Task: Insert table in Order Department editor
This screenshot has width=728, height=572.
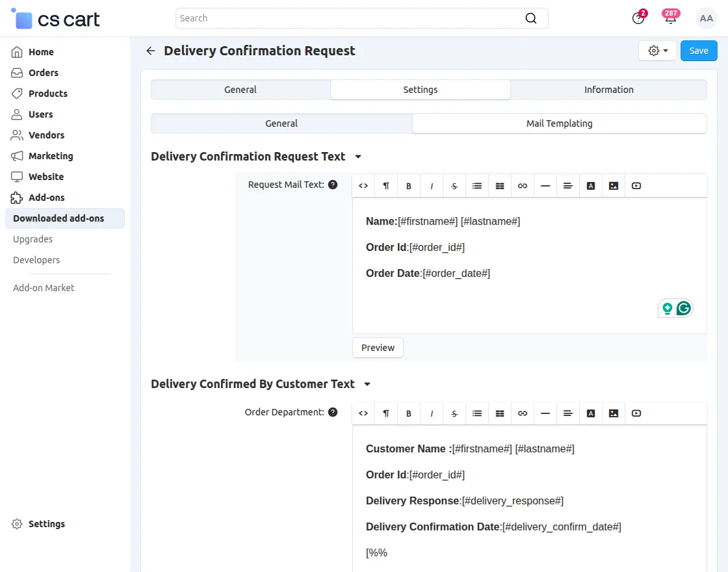Action: click(500, 413)
